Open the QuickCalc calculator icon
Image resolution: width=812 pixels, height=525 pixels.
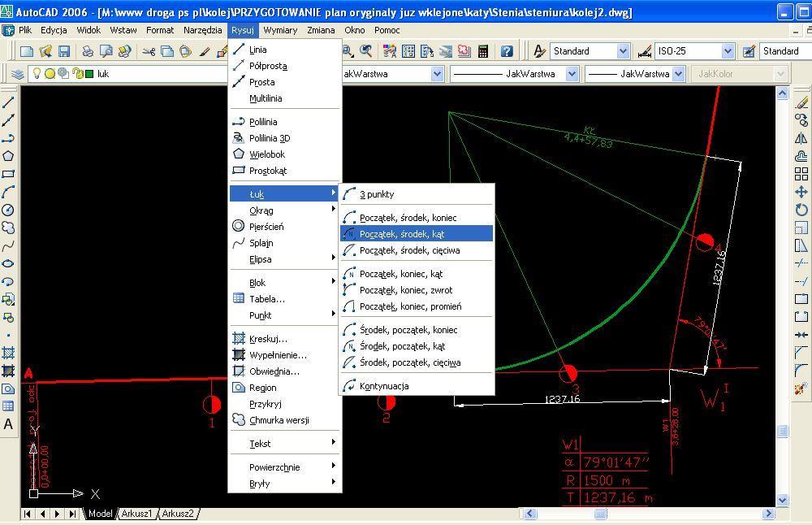click(x=483, y=50)
